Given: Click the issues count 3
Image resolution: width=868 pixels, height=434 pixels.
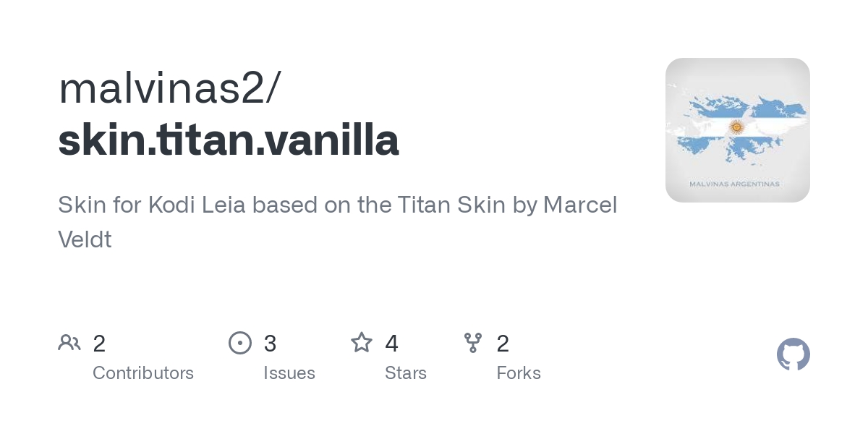Looking at the screenshot, I should click(x=270, y=344).
